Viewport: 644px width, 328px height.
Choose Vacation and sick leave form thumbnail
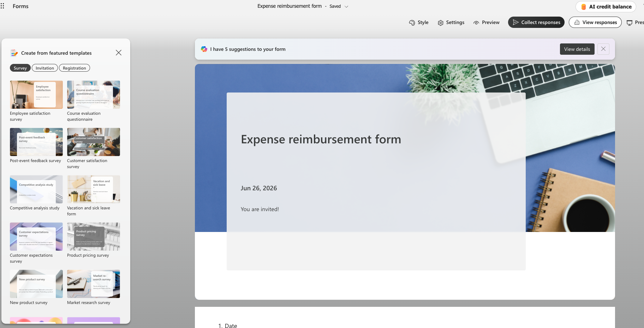coord(94,189)
